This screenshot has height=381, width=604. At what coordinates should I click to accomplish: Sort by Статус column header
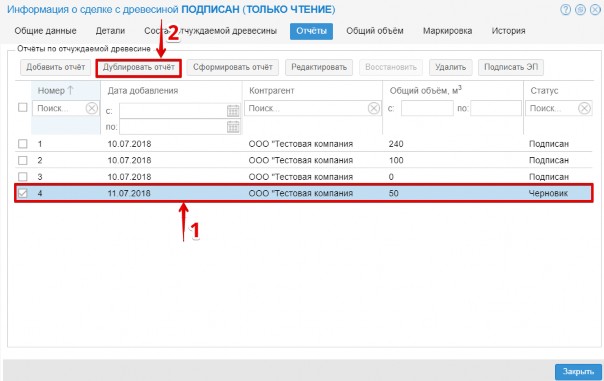[544, 91]
